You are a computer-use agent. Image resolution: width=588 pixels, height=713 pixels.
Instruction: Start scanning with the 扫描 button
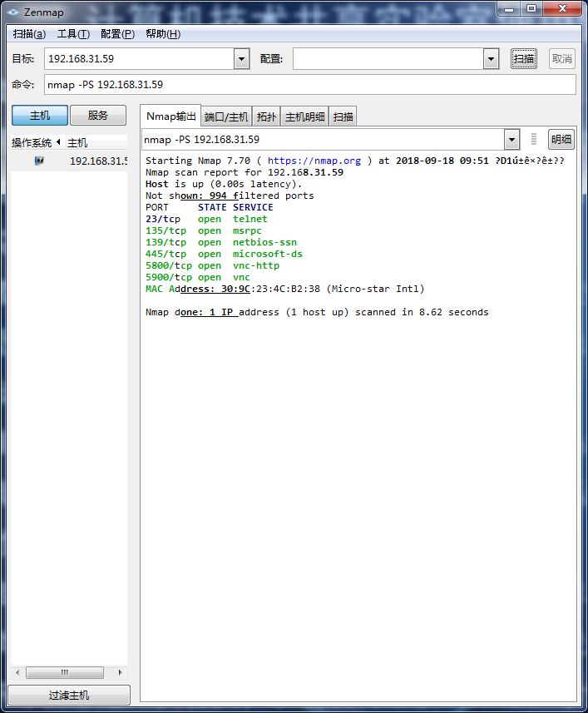point(523,59)
